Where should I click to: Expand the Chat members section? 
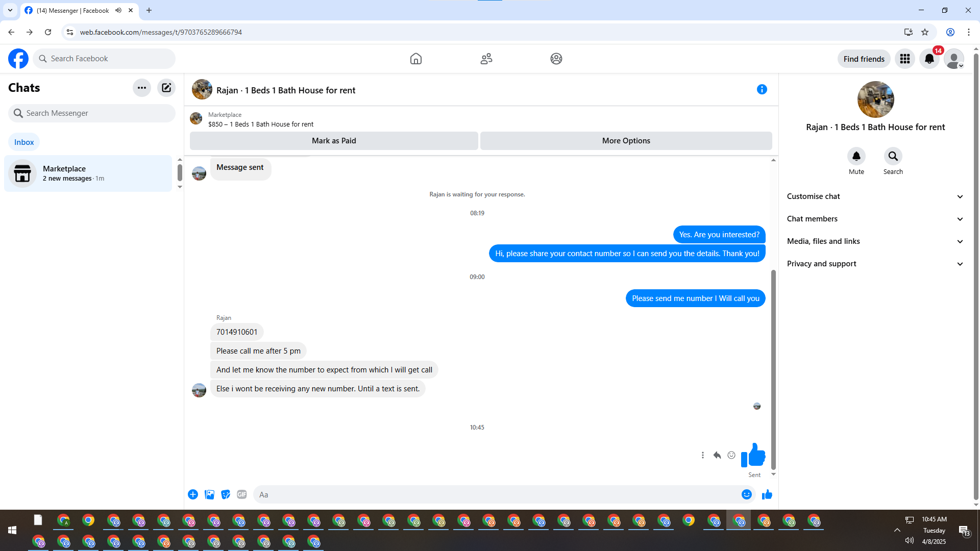coord(875,219)
